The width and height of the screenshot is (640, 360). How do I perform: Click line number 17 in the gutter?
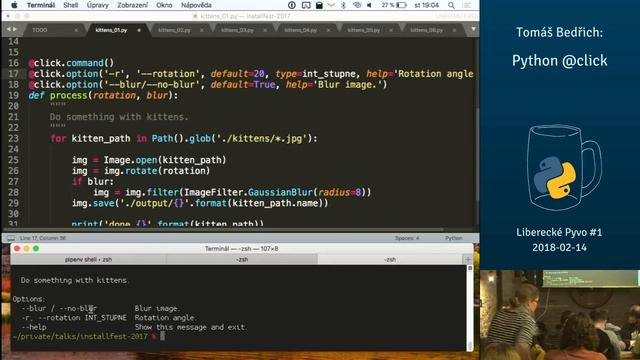pos(13,74)
